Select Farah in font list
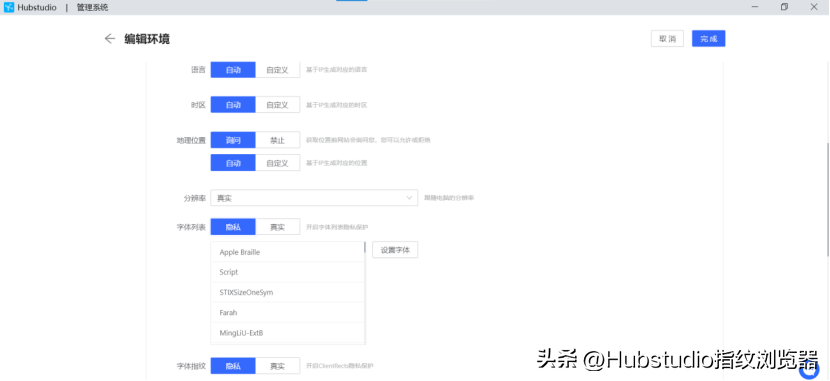Viewport: 830px width, 381px height. tap(287, 312)
